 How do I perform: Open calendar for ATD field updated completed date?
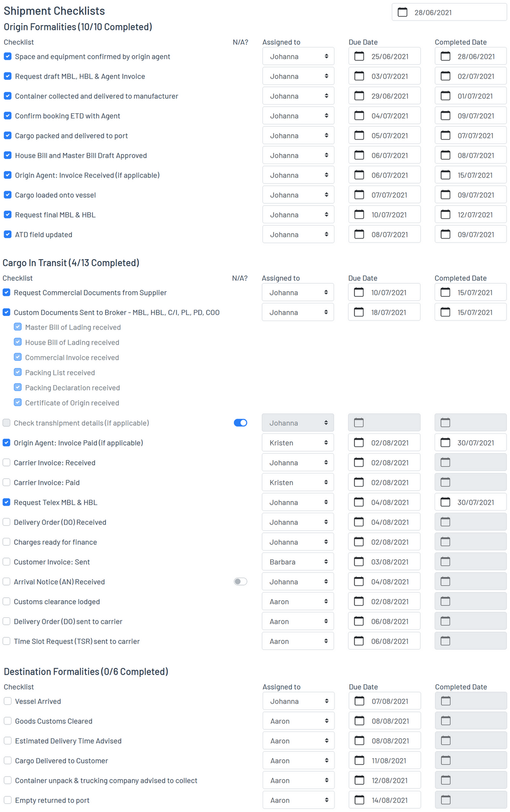coord(445,234)
